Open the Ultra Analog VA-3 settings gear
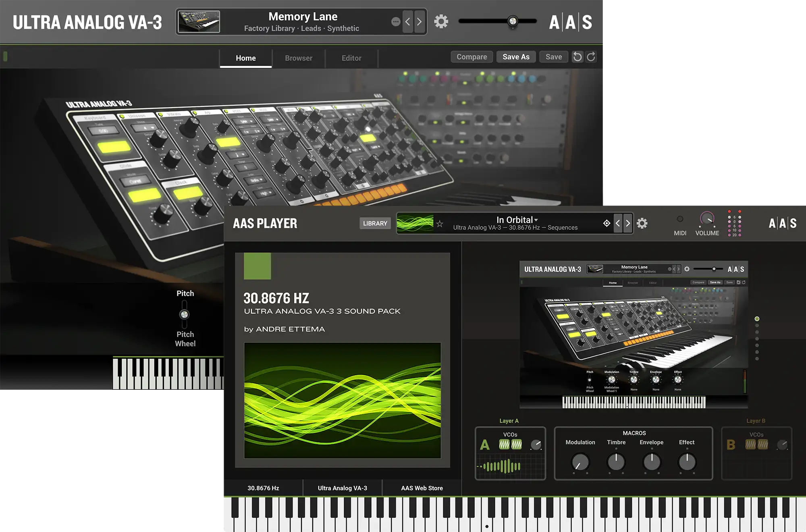This screenshot has width=806, height=532. point(441,21)
